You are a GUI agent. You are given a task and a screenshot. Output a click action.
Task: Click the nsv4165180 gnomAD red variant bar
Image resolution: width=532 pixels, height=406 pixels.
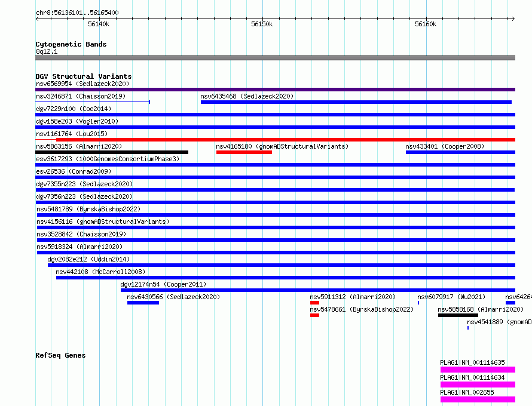(244, 152)
